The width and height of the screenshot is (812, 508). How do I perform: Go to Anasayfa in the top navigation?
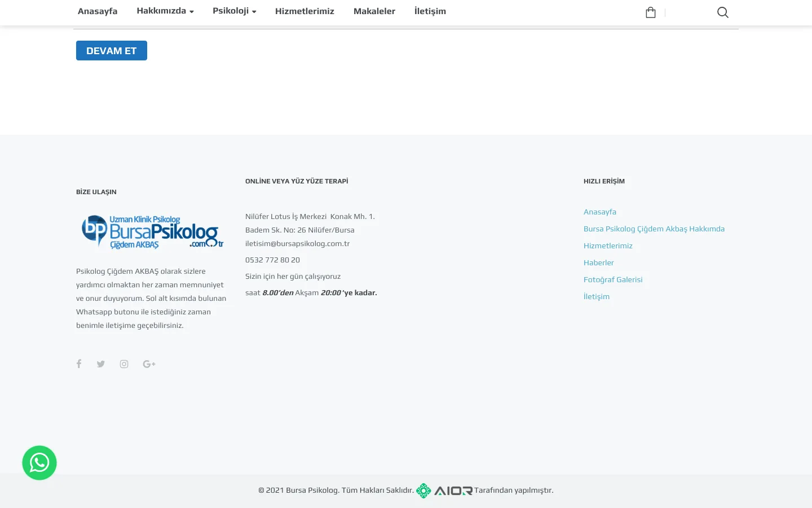pos(98,11)
